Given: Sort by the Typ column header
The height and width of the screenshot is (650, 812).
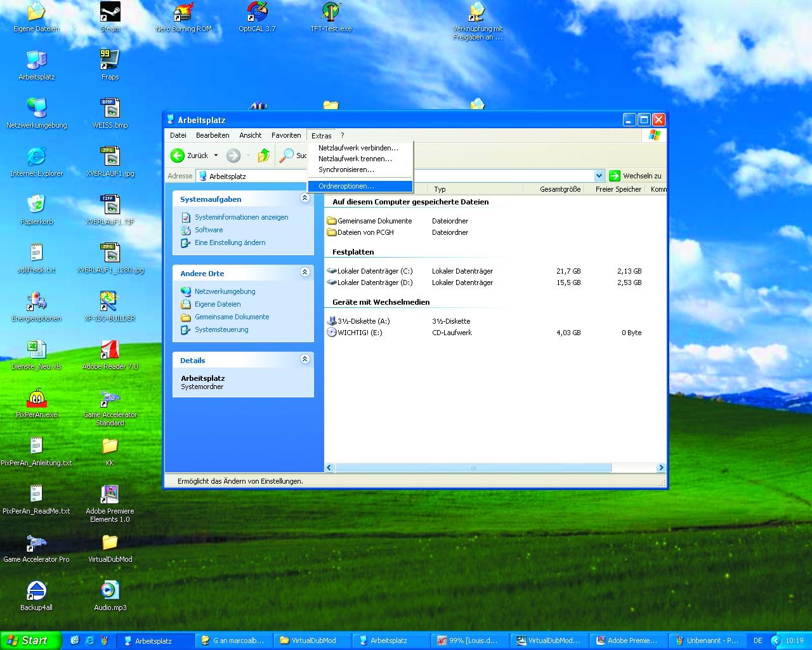Looking at the screenshot, I should [476, 189].
